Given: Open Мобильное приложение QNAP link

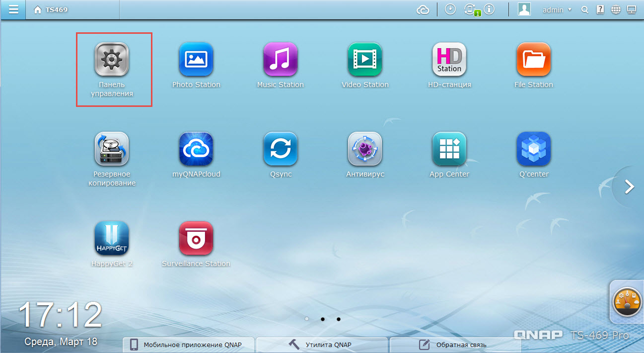Looking at the screenshot, I should pyautogui.click(x=189, y=345).
